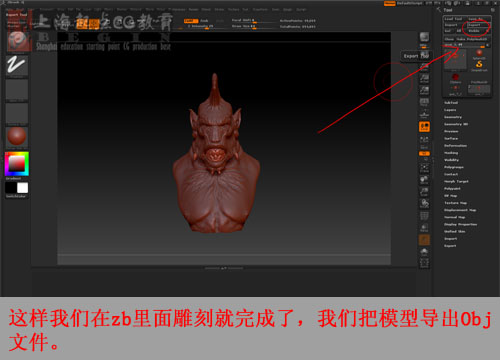This screenshot has width=500, height=360.
Task: Click the Load Tool button
Action: [x=454, y=19]
